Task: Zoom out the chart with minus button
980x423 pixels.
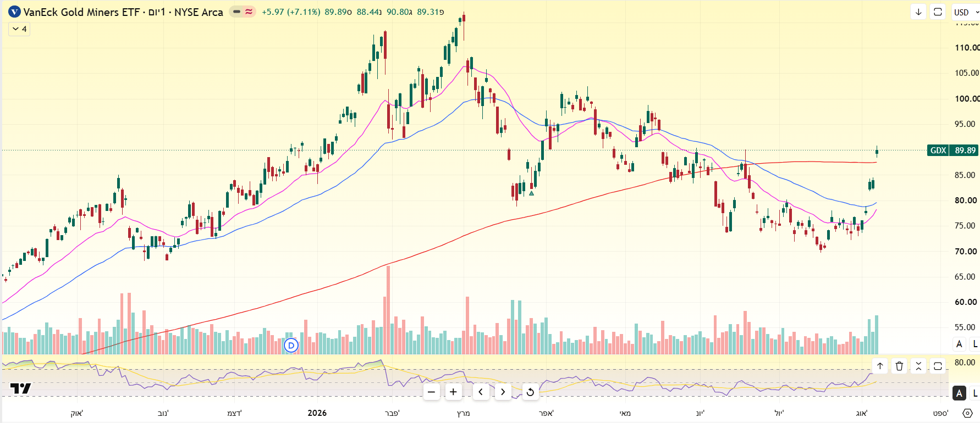Action: [x=431, y=392]
